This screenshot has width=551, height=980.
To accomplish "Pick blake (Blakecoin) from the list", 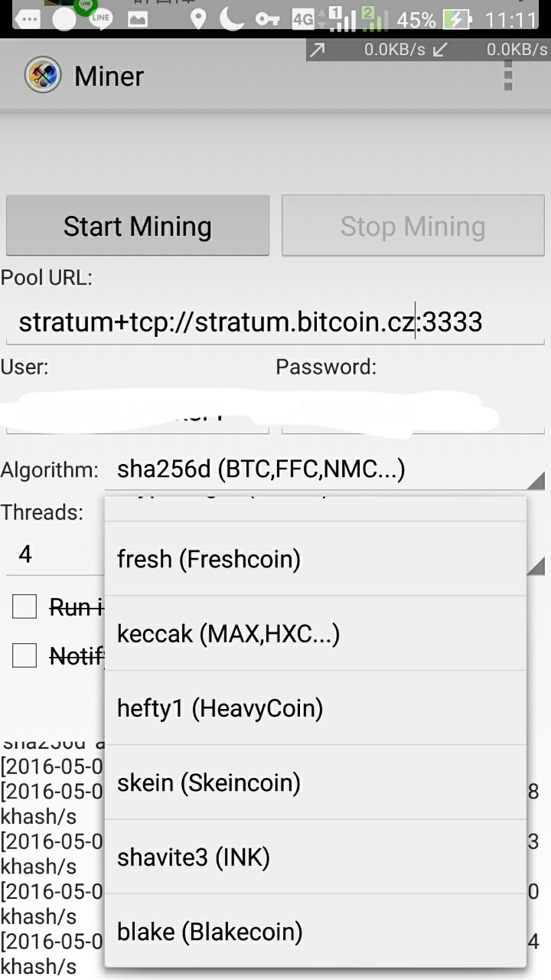I will pos(315,931).
